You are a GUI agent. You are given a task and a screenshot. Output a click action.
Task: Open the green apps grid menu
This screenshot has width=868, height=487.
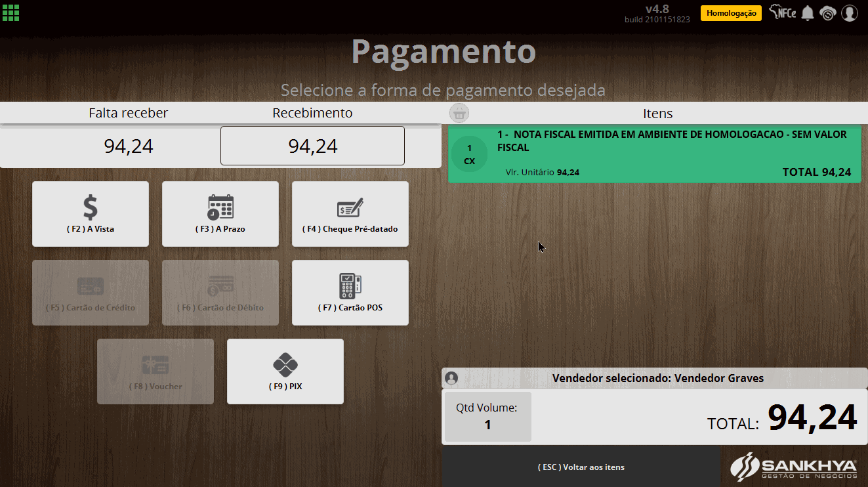(11, 12)
